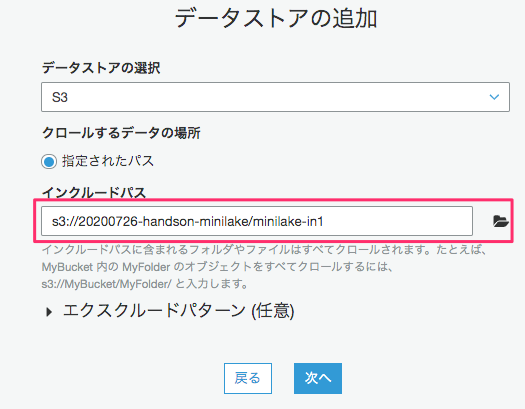Click the データストアの選択 label
Screen dimensions: 525x409
click(101, 68)
